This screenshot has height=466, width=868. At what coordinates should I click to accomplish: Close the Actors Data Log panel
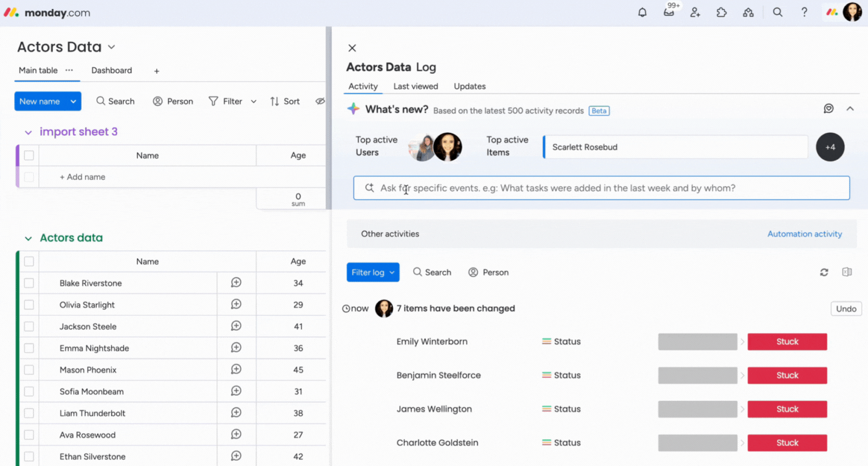[x=352, y=48]
